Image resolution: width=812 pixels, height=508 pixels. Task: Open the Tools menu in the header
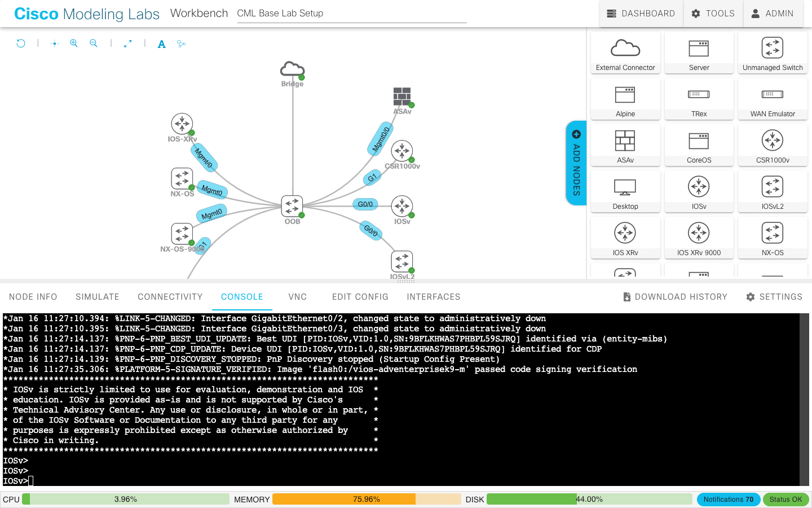click(x=713, y=14)
